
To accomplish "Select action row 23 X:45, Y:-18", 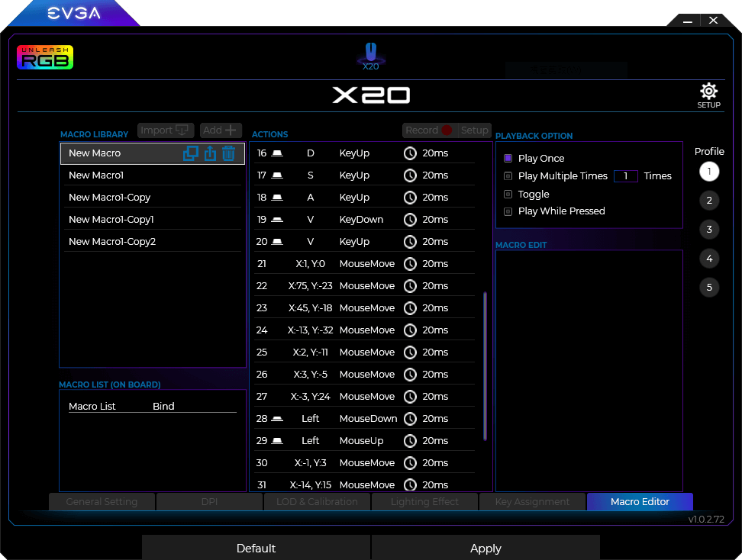I will pos(364,308).
